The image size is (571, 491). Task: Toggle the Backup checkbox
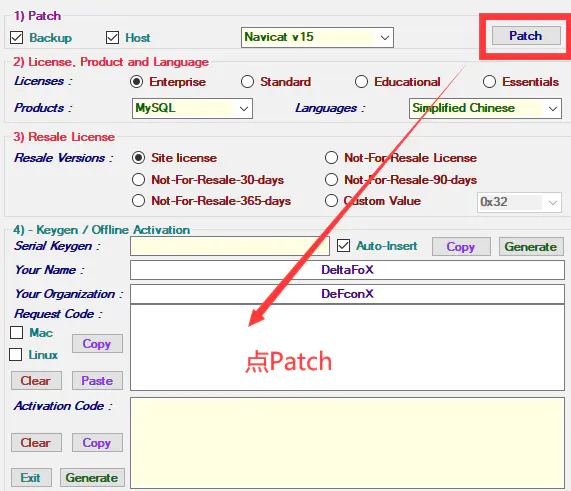(x=16, y=38)
